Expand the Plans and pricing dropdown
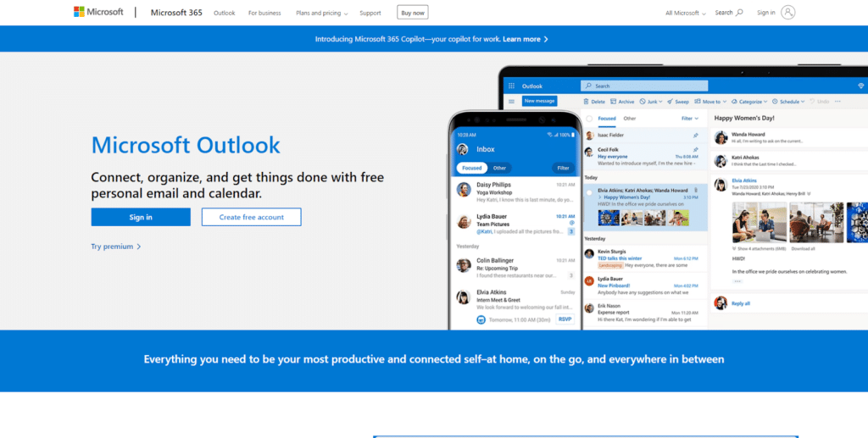This screenshot has width=868, height=438. [321, 14]
